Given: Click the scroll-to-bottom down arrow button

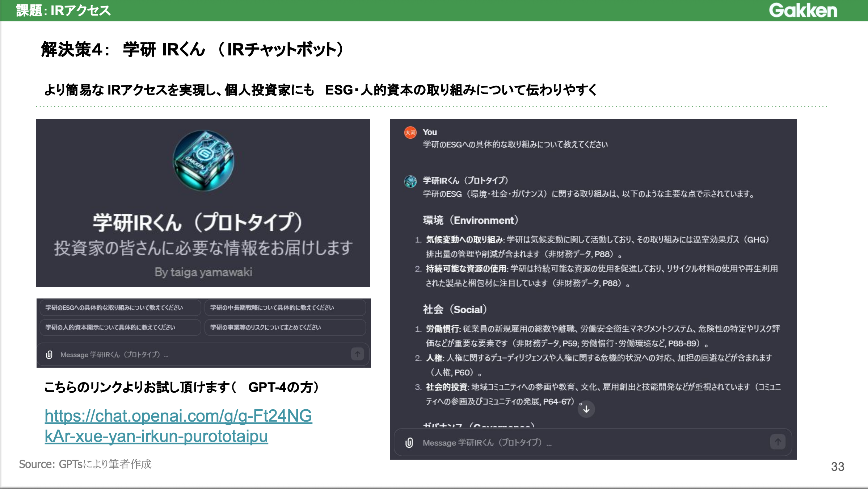Looking at the screenshot, I should pos(586,409).
